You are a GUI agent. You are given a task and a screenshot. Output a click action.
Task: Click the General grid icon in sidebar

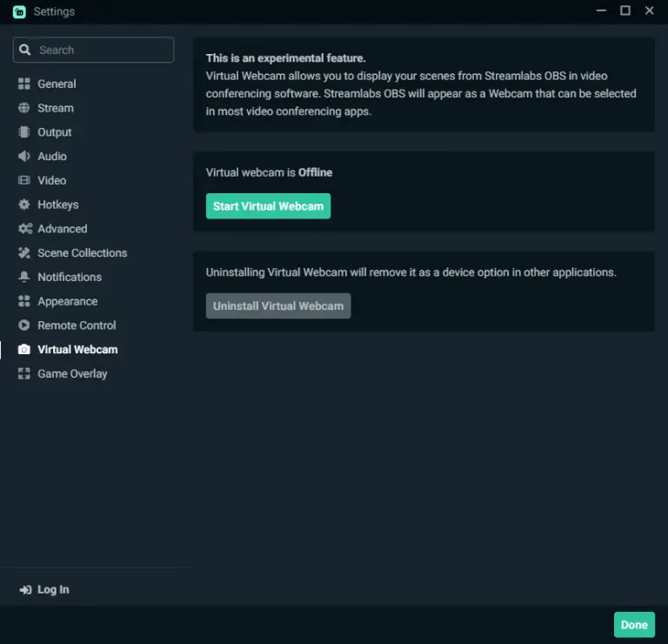click(24, 84)
